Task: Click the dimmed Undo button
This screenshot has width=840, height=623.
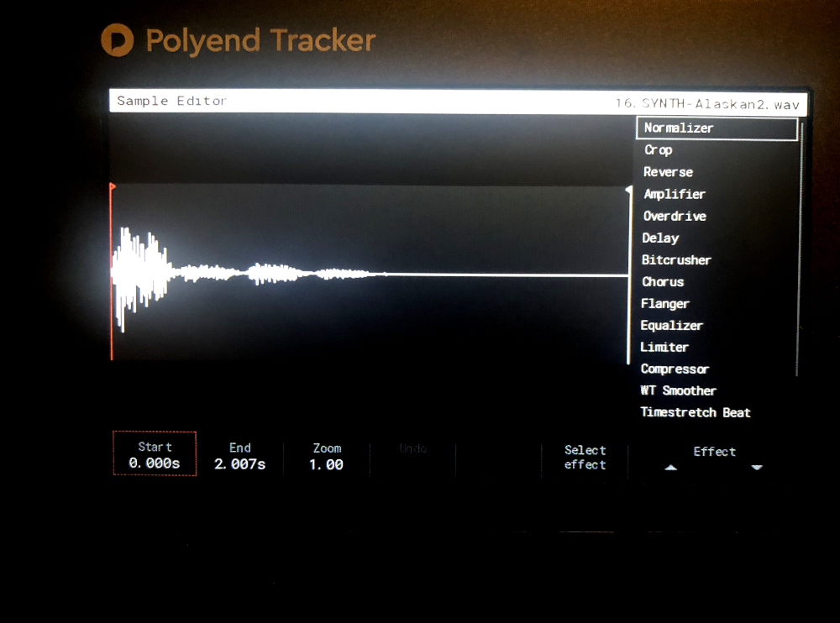Action: point(413,448)
